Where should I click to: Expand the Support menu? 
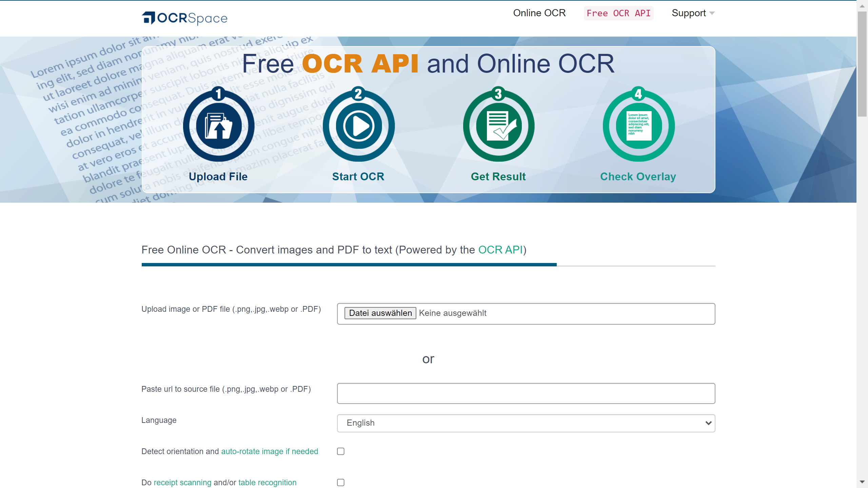(693, 13)
